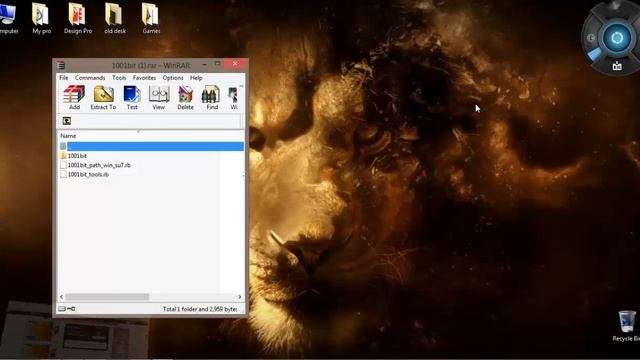
Task: Click the up one level icon
Action: coord(67,121)
